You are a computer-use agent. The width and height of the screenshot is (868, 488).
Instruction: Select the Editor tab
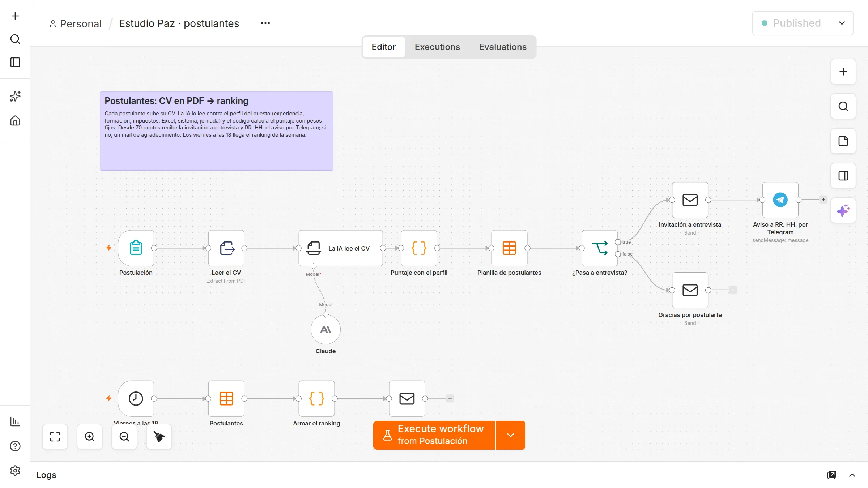(384, 47)
